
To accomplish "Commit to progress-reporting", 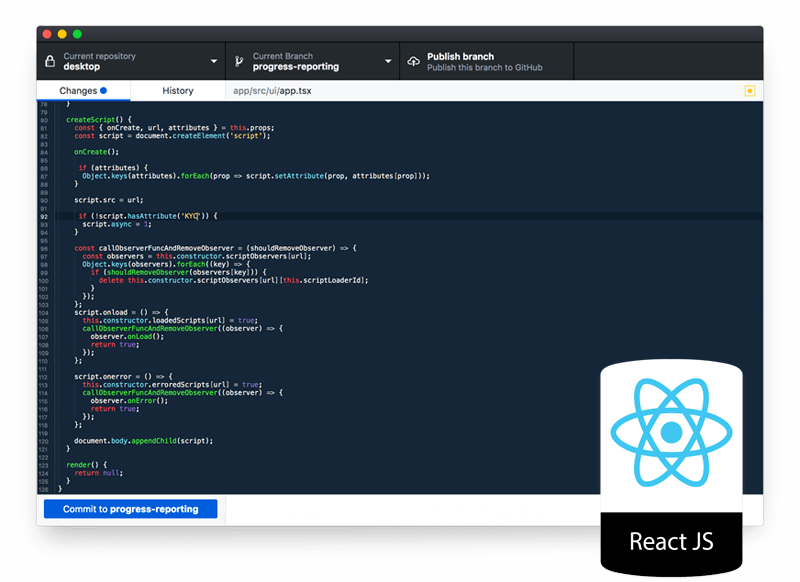I will point(131,509).
